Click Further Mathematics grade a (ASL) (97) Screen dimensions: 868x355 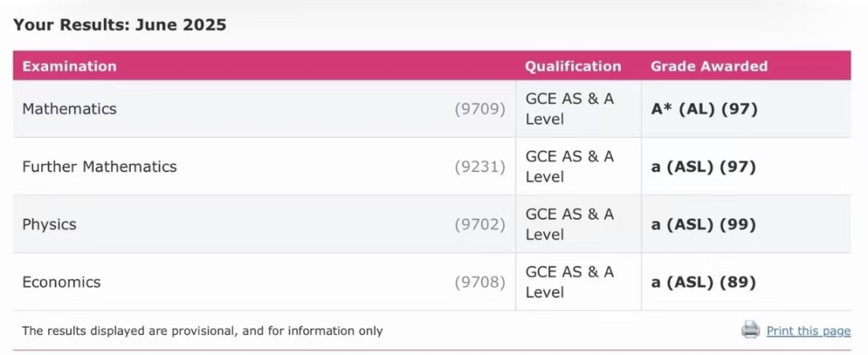(703, 167)
